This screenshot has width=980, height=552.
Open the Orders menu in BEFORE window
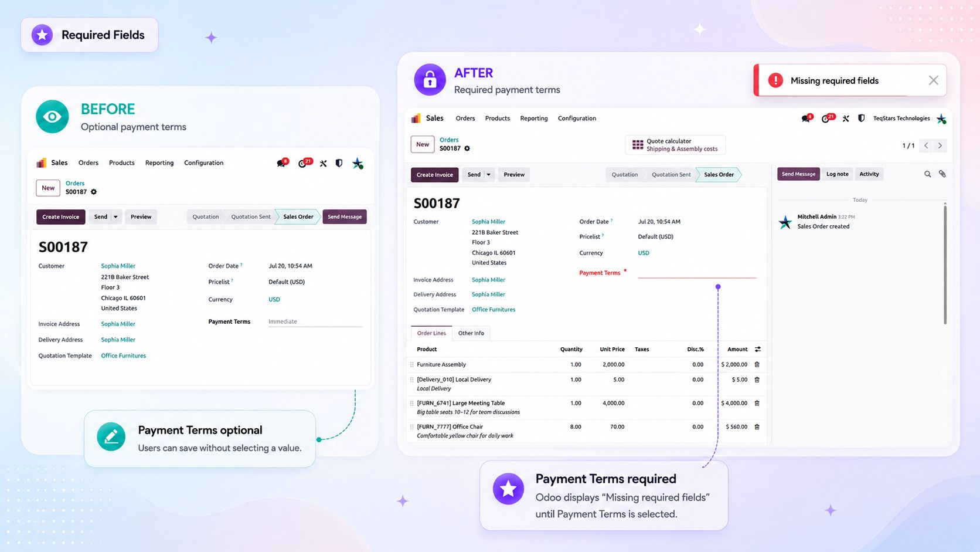[x=89, y=163]
